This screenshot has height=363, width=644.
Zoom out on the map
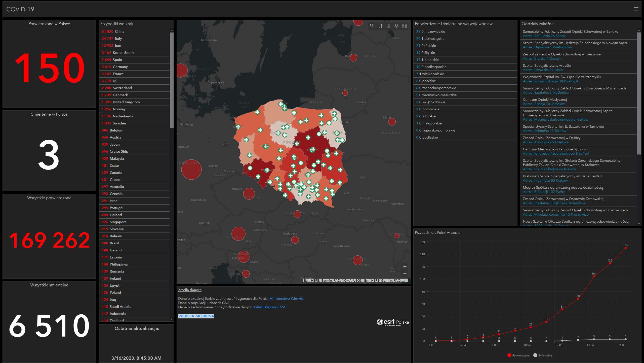[405, 274]
